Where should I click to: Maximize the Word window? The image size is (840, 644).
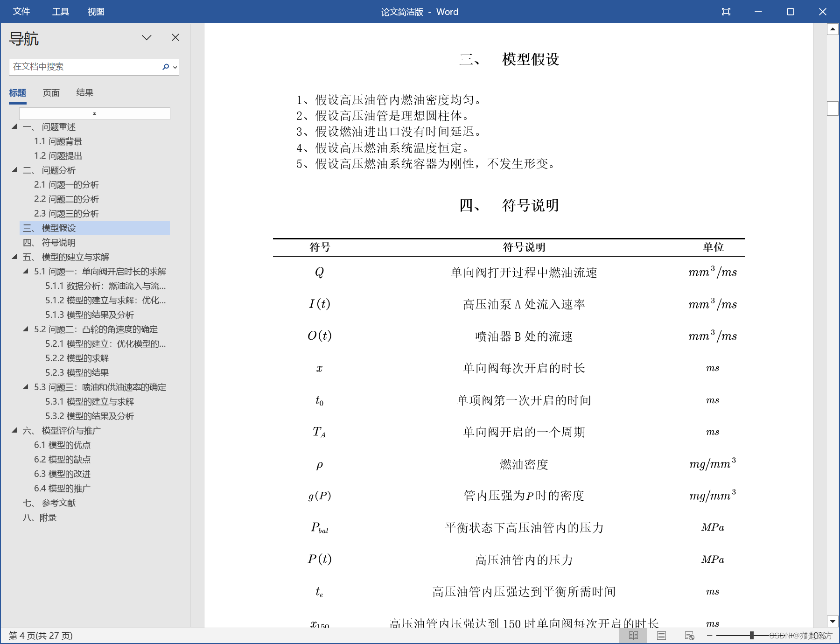791,12
